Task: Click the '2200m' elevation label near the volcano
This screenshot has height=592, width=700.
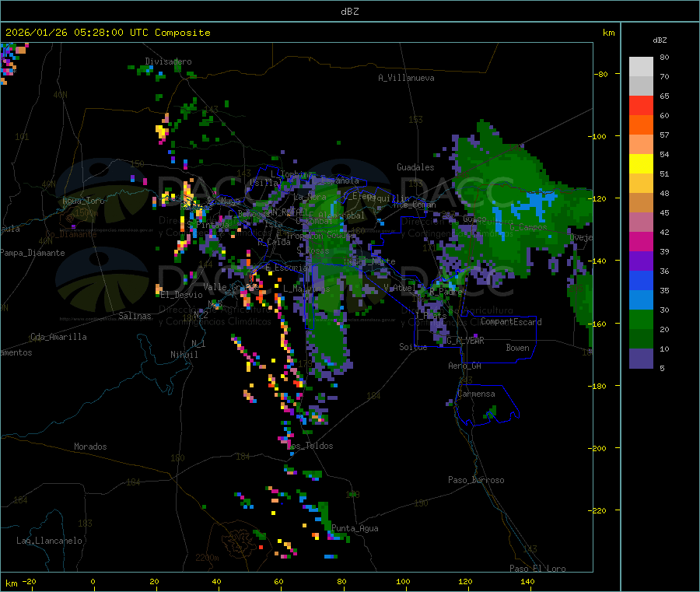Action: (x=207, y=558)
